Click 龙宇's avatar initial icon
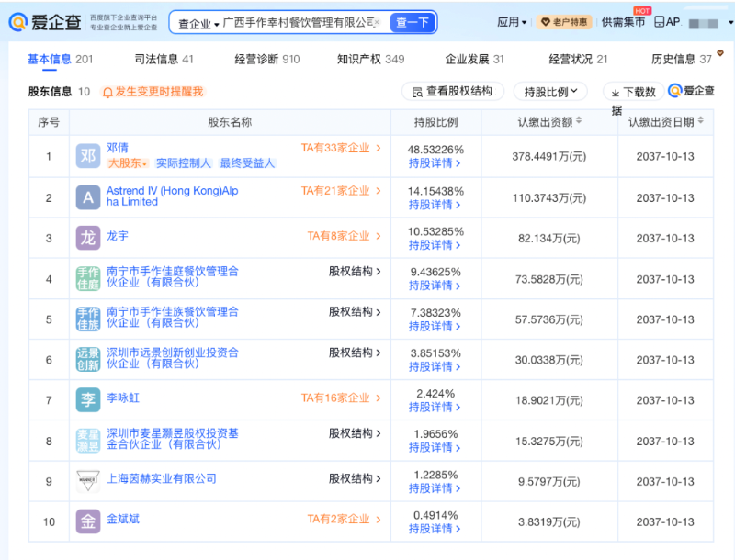735x560 pixels. (87, 237)
